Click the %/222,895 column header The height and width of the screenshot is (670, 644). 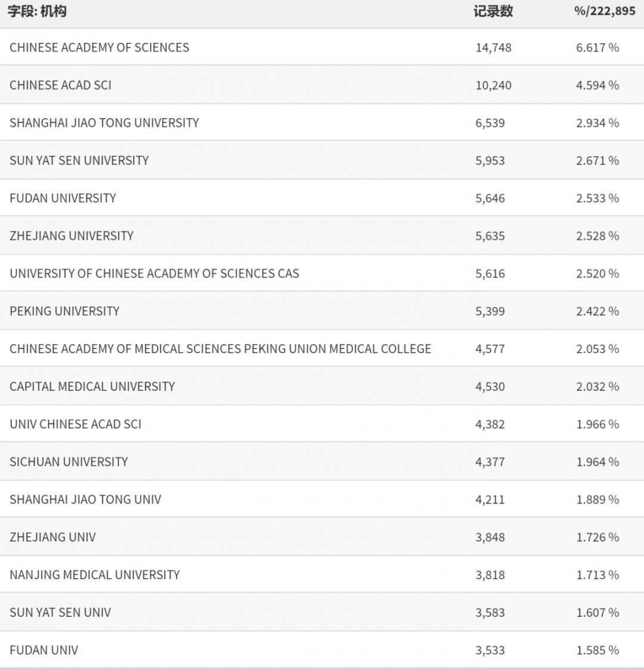pyautogui.click(x=604, y=11)
